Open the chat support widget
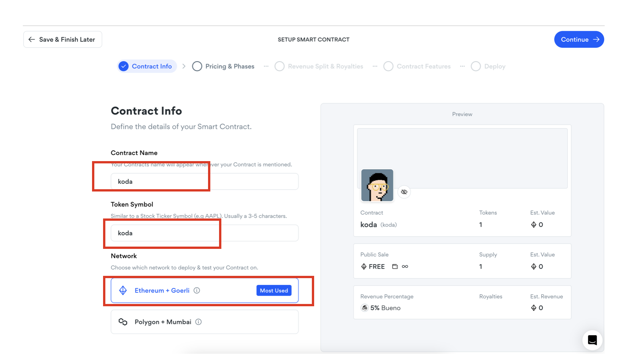The image size is (626, 364). point(592,340)
